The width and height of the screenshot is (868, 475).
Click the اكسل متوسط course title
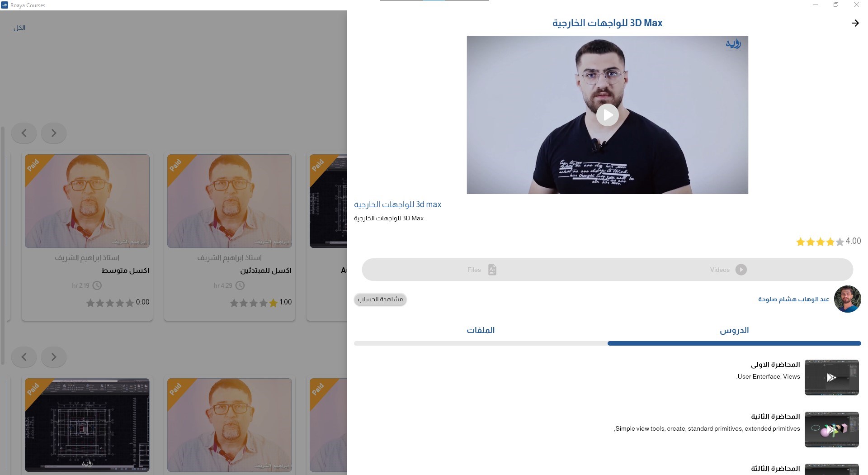coord(125,271)
